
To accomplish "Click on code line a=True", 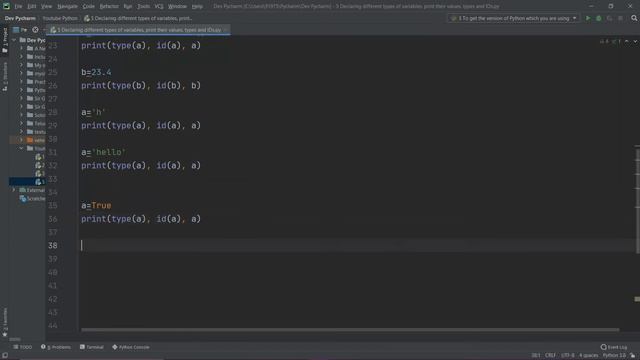I will (x=96, y=205).
